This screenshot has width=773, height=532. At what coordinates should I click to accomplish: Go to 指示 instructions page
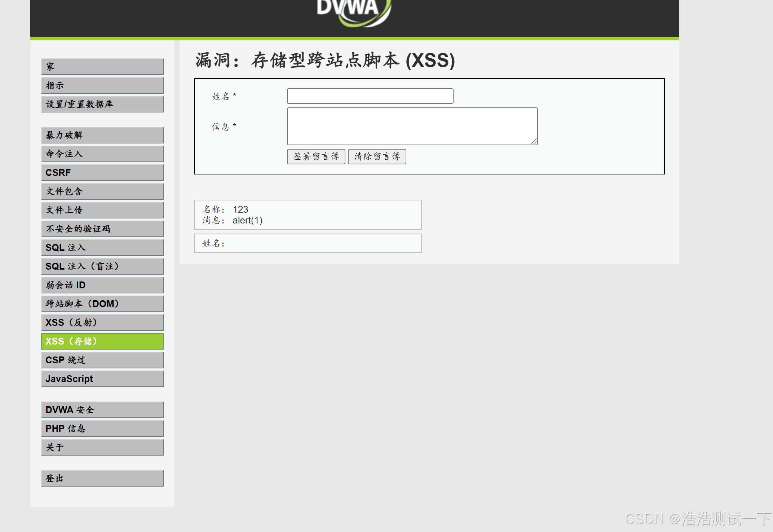102,85
